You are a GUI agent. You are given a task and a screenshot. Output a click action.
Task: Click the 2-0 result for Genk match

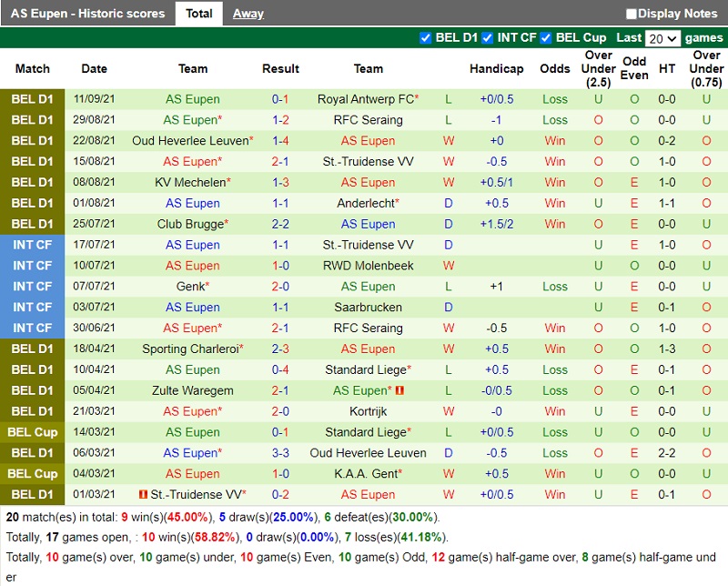[280, 287]
